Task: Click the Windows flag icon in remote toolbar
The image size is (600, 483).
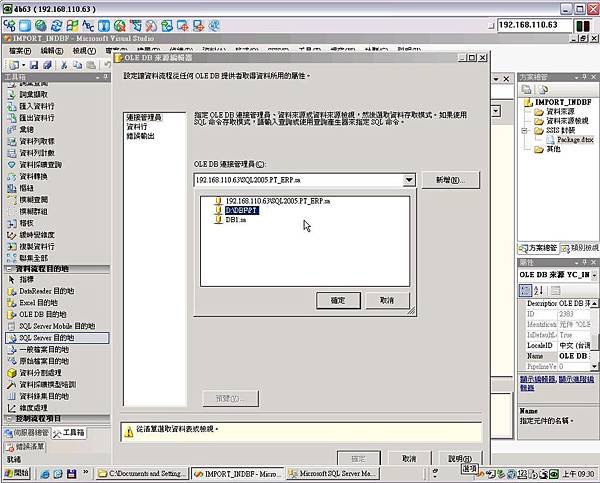Action: coord(72,26)
